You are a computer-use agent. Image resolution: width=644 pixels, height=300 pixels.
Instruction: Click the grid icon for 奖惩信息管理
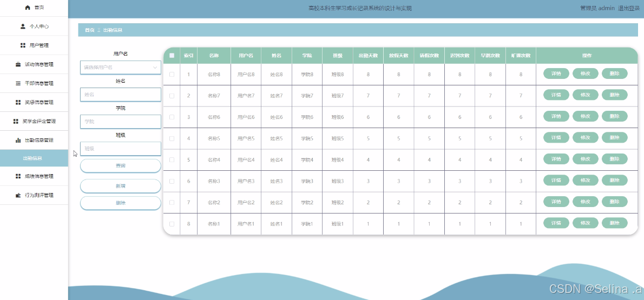point(18,102)
